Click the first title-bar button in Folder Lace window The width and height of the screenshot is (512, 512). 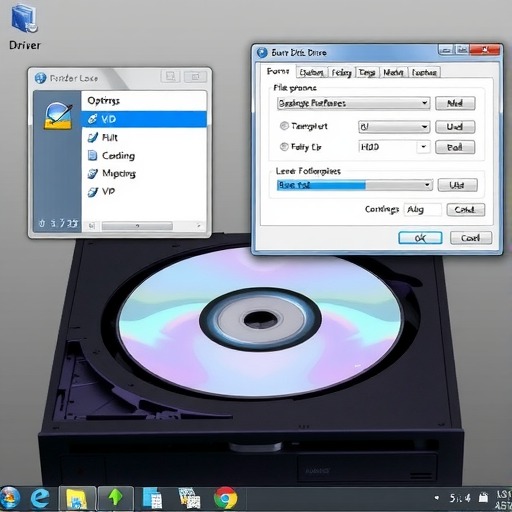point(171,76)
